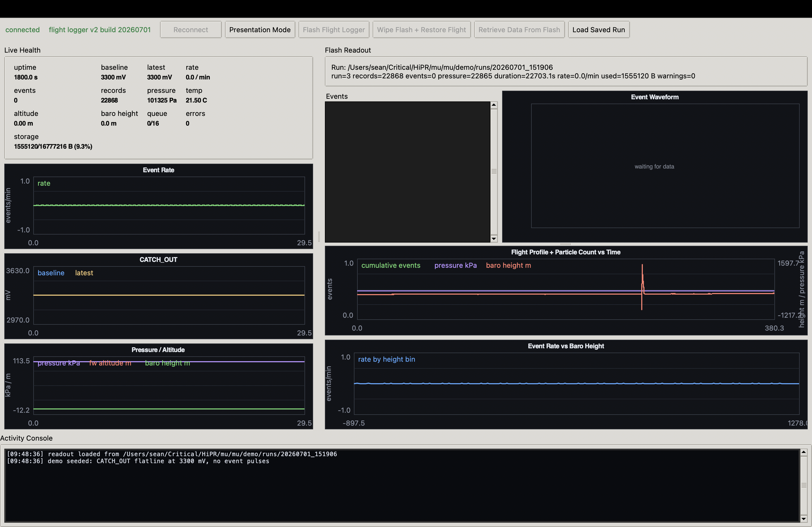Click the records value '22868'
Screen dimensions: 812x527
click(109, 101)
